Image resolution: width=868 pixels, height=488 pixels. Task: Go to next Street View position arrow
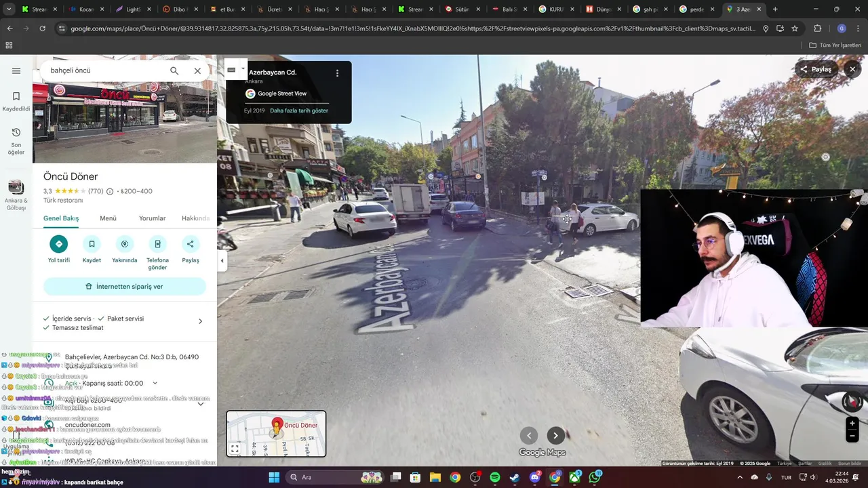(556, 436)
